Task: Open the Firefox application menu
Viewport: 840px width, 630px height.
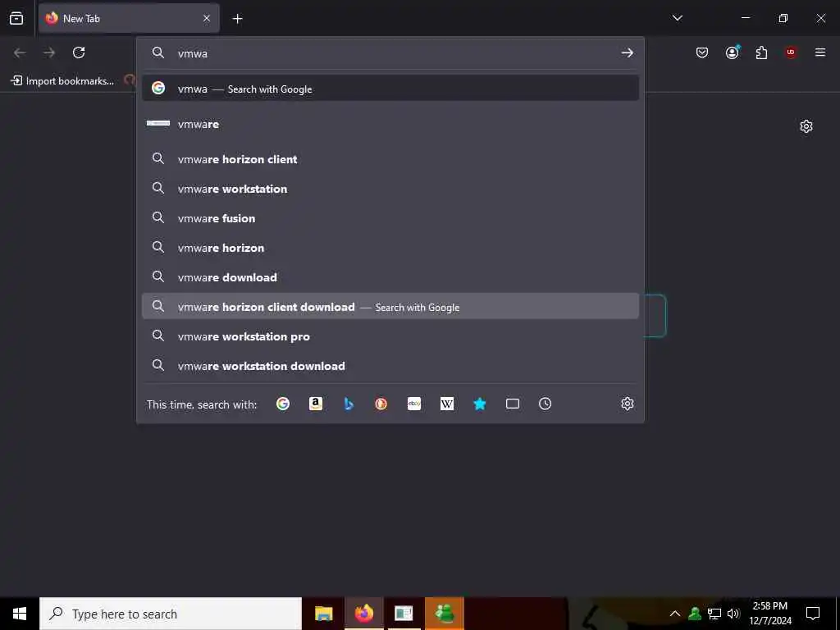Action: [820, 52]
